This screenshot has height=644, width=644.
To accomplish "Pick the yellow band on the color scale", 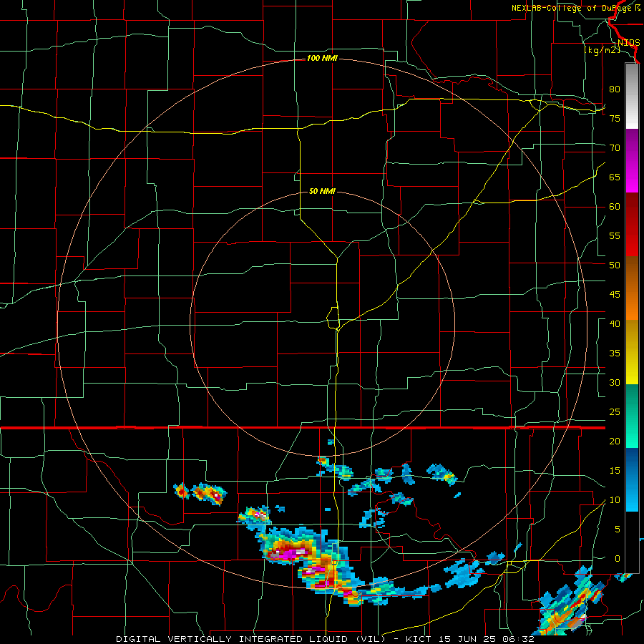I will tap(632, 352).
